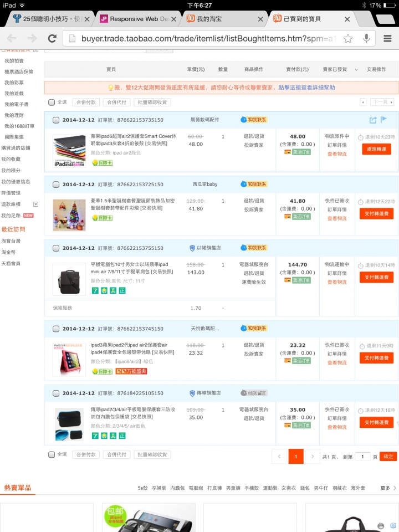Click the browser address bar URL
The image size is (399, 532).
(209, 39)
